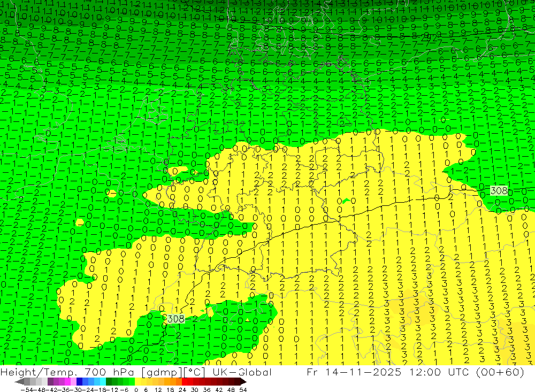Pick the dark blue legend segment above -30

(x=79, y=381)
